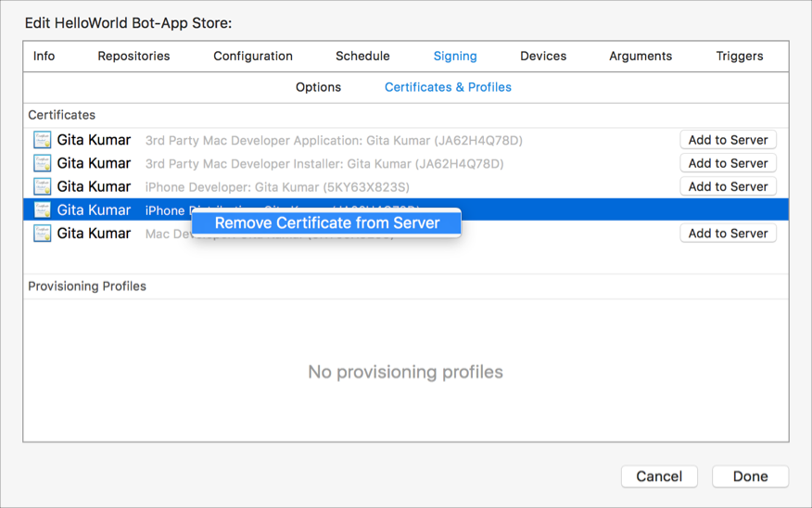Open the Arguments tab

click(641, 56)
